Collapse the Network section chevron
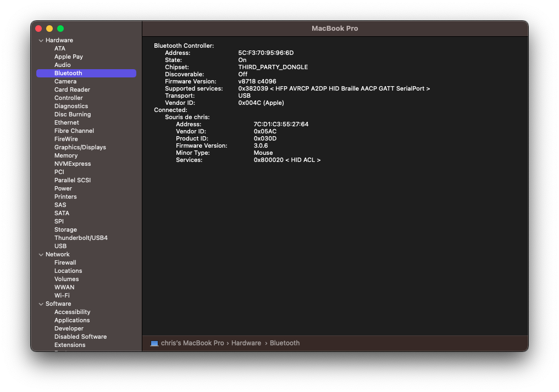Viewport: 559px width, 392px height. point(41,255)
